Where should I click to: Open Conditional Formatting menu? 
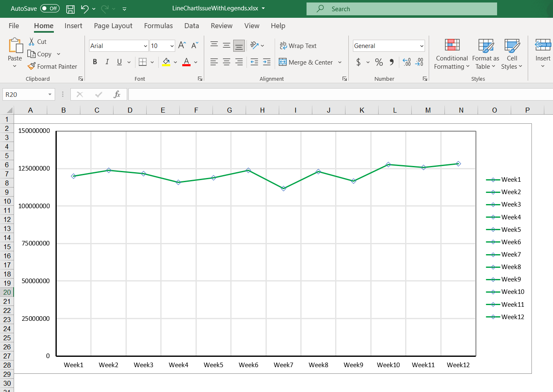pyautogui.click(x=452, y=54)
